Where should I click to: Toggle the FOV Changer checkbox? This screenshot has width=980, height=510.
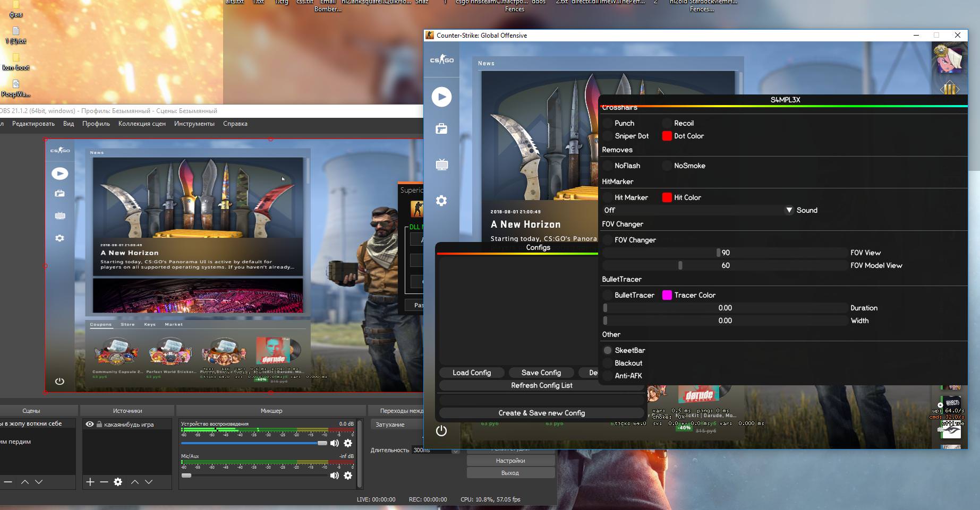(608, 240)
